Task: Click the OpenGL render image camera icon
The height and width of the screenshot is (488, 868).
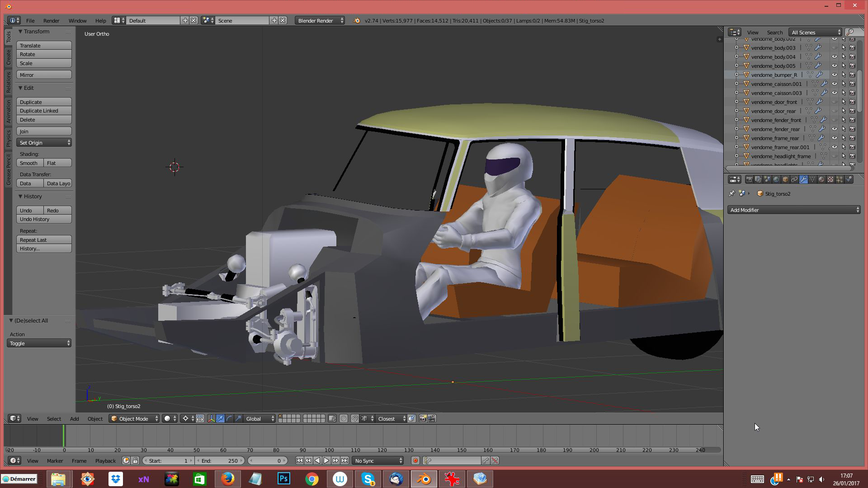Action: click(x=423, y=418)
